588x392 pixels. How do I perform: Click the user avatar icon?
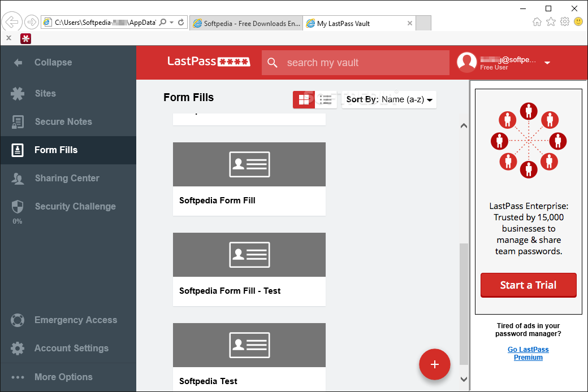point(467,62)
